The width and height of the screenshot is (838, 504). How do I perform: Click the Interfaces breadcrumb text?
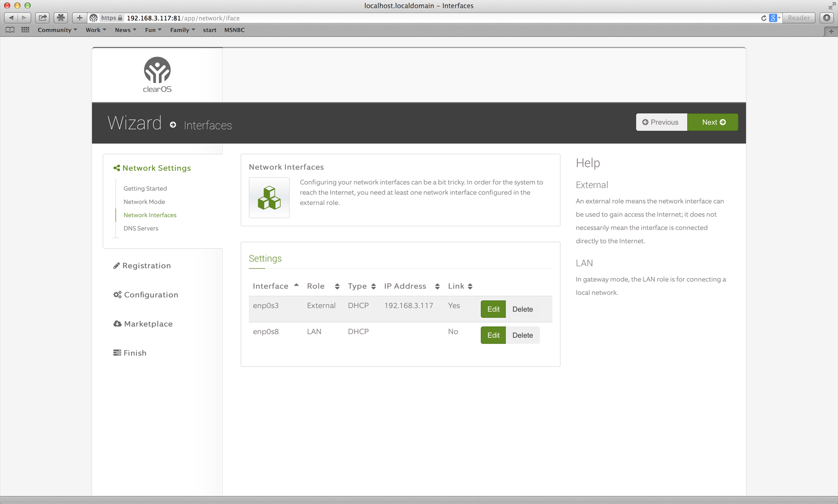pyautogui.click(x=208, y=125)
